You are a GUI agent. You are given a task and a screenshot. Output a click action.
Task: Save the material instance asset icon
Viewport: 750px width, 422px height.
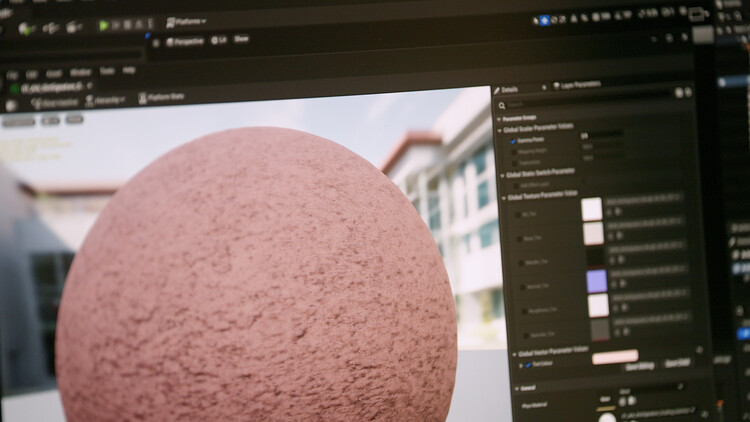[11, 105]
